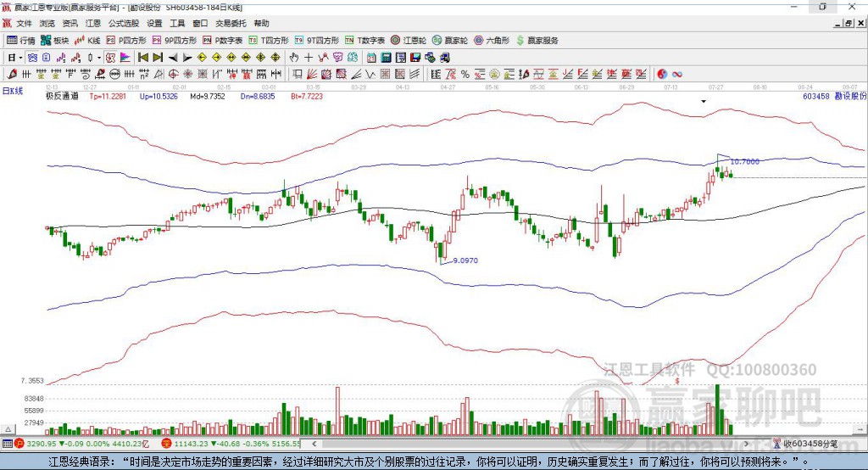This screenshot has height=470, width=868.
Task: Click the 极反通道 indicator name
Action: (x=62, y=97)
